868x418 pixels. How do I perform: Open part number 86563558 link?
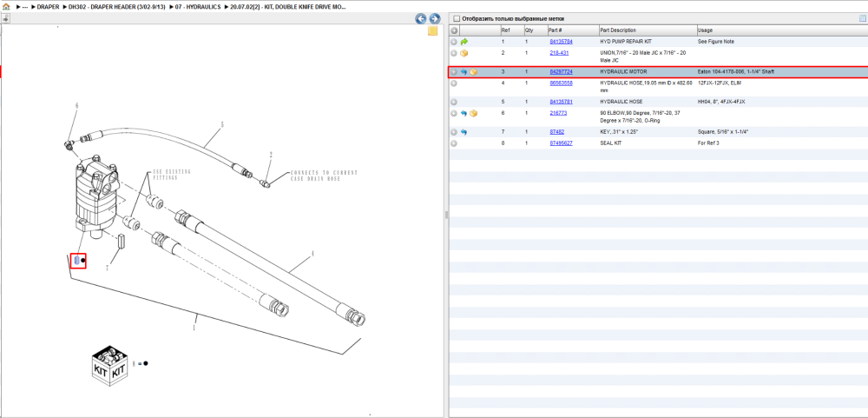click(x=561, y=83)
